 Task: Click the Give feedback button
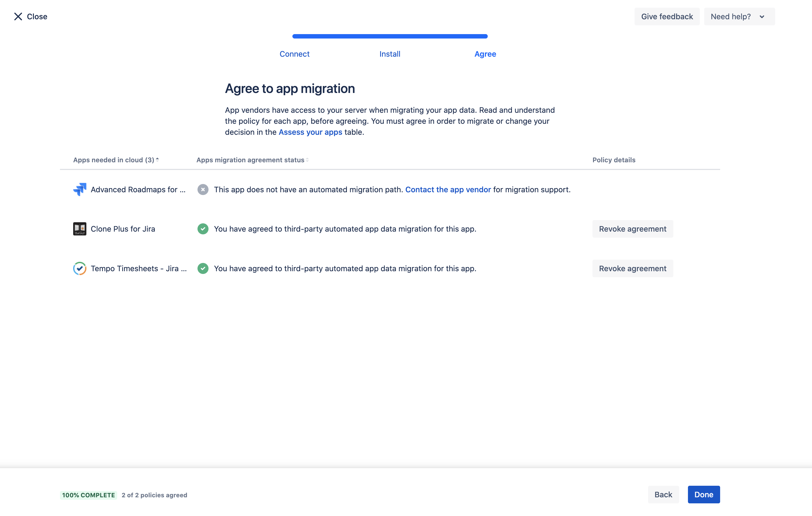[x=667, y=16]
